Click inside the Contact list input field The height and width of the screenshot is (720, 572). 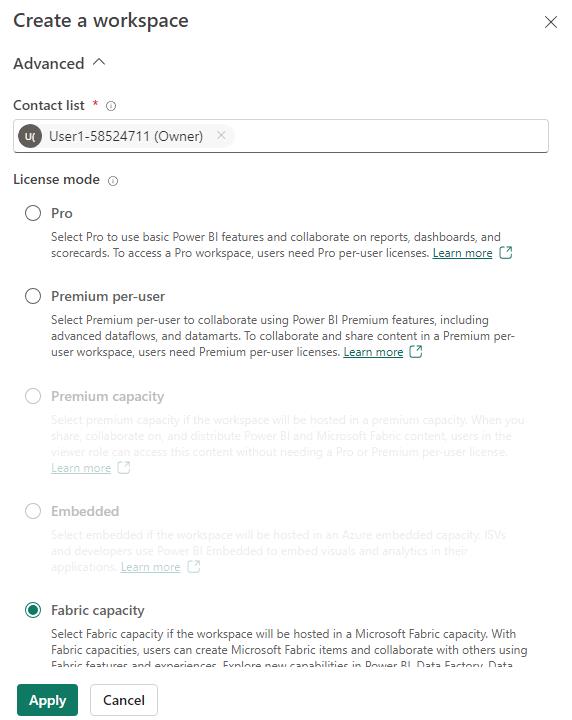390,136
